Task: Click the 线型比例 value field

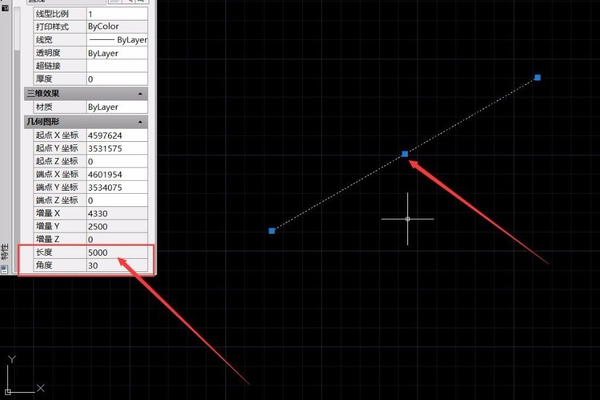Action: point(118,14)
